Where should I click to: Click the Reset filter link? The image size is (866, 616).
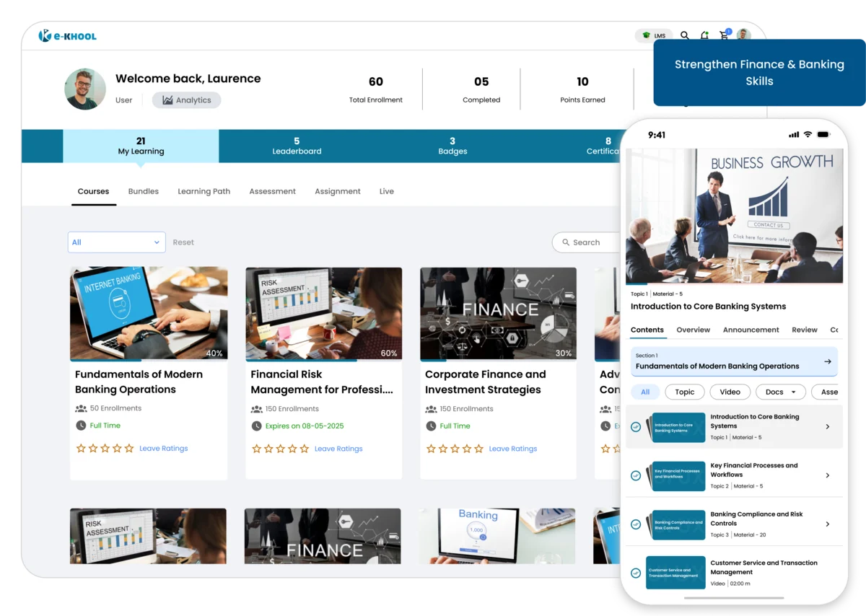[183, 242]
